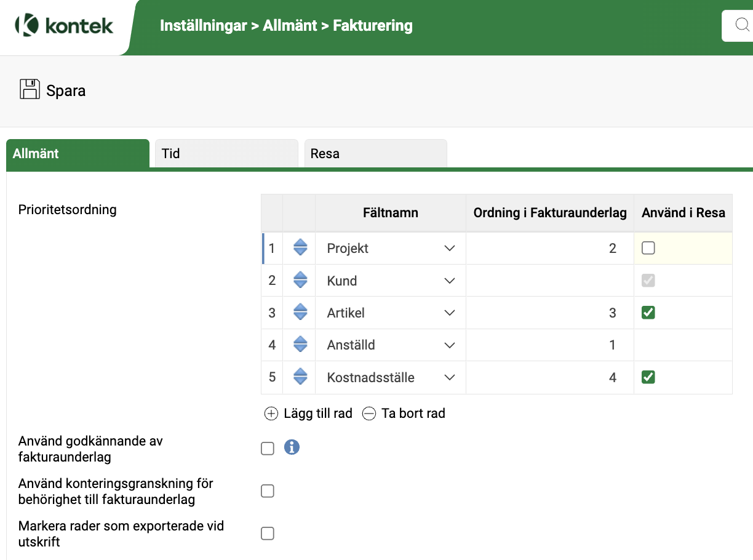
Task: Click the Fältnamn column header
Action: point(391,213)
